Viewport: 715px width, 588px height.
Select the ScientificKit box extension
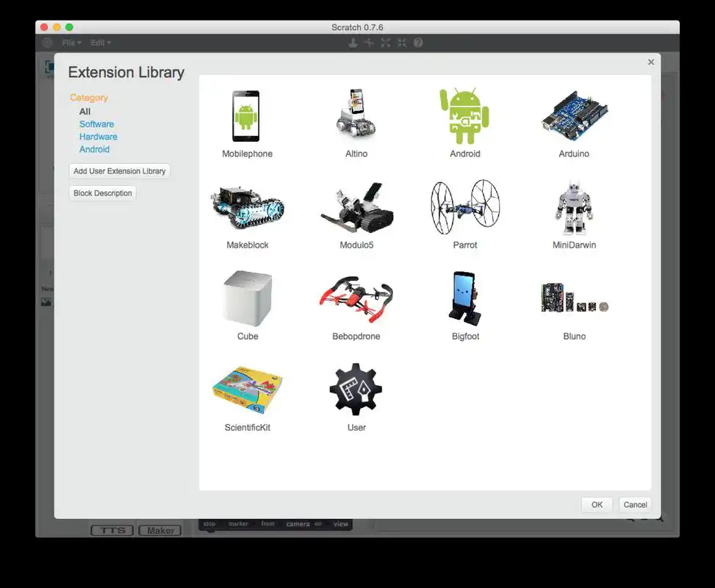coord(248,390)
